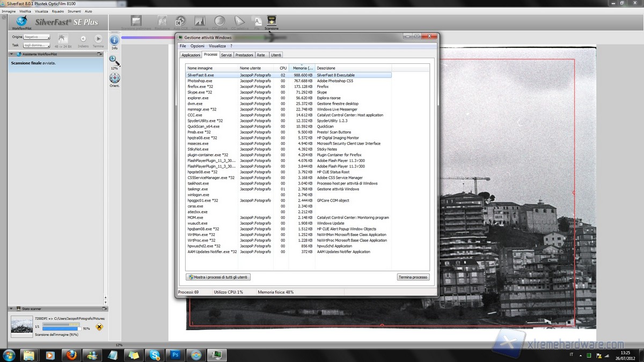Viewport: 644px width, 362px height.
Task: Click the Orient. compass icon
Action: 114,78
